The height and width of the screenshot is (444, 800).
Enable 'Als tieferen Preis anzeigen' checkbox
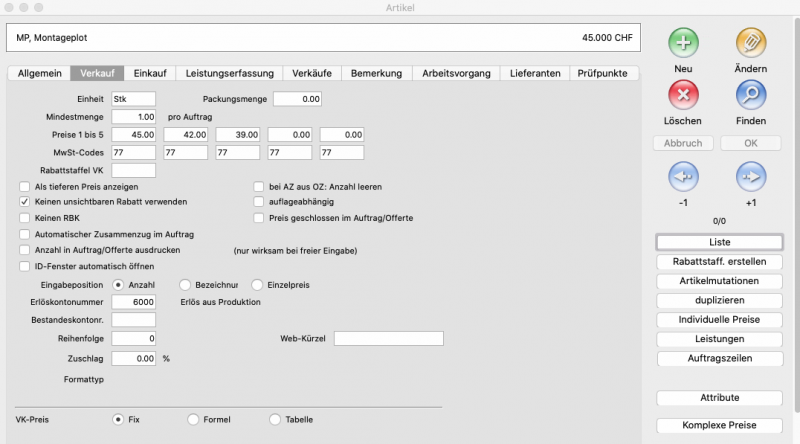(24, 187)
